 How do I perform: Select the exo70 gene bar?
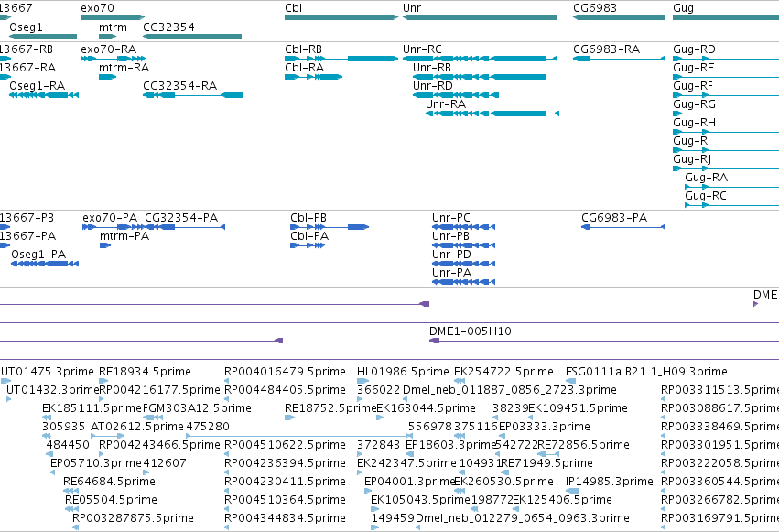tap(113, 17)
